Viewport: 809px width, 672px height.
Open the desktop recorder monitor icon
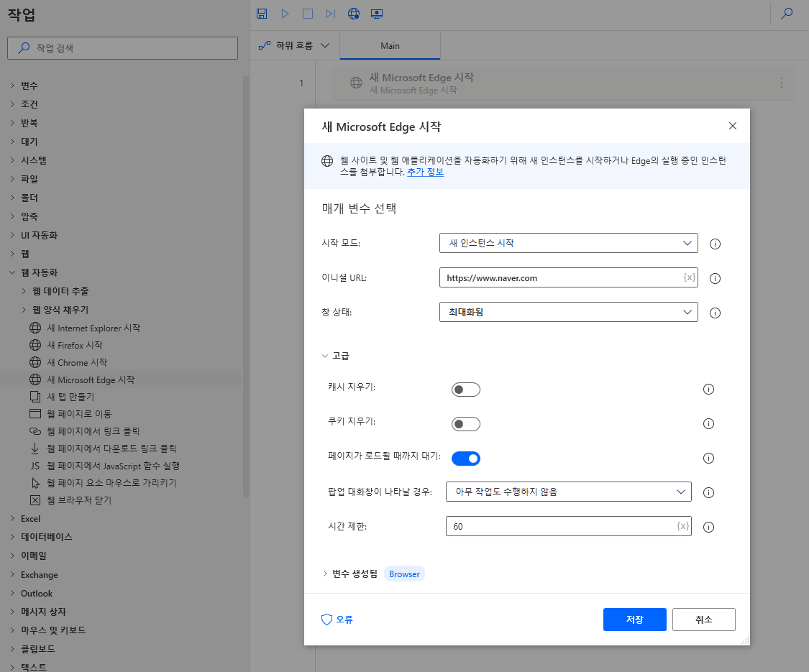377,14
